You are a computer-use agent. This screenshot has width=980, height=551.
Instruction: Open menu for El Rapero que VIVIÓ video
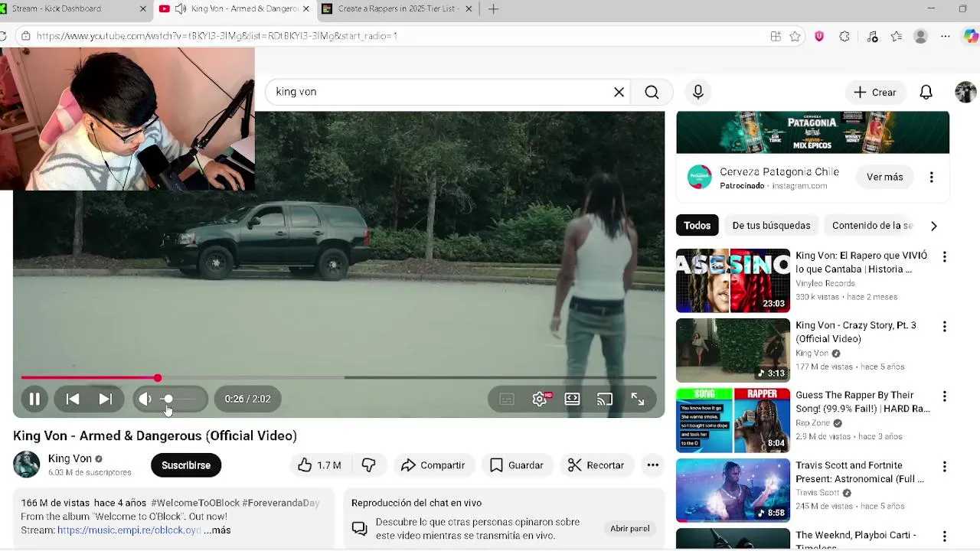tap(944, 257)
